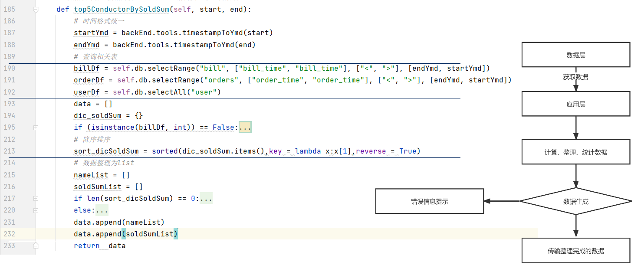Click the comment '# 时间格式统一'
Screen dimensions: 644x275
coord(99,21)
